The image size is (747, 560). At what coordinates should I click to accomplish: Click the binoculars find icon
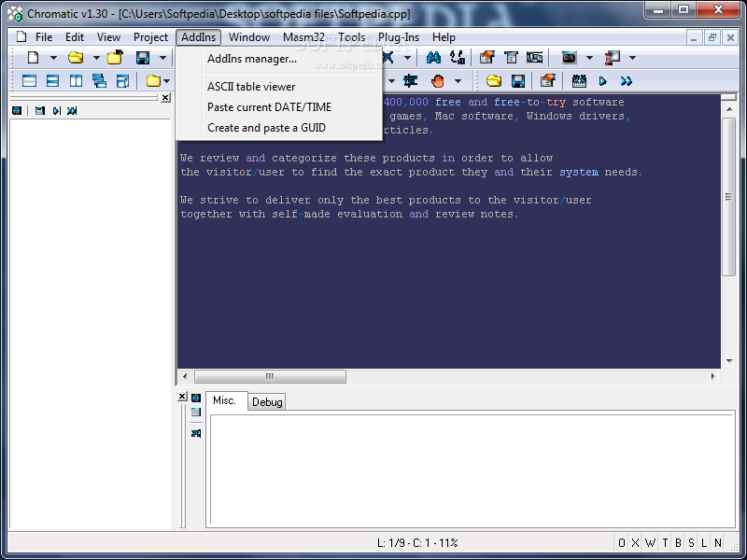(x=433, y=58)
